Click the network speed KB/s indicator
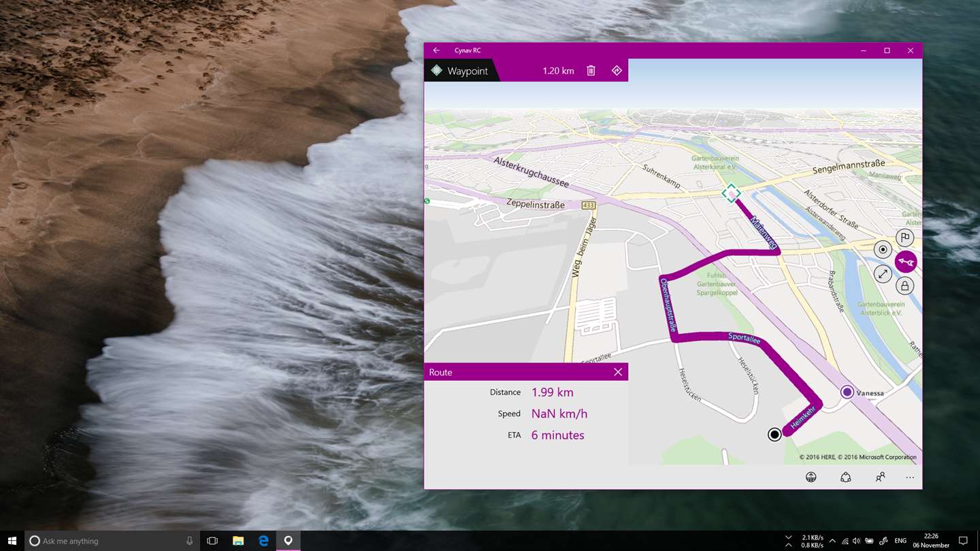 (813, 541)
